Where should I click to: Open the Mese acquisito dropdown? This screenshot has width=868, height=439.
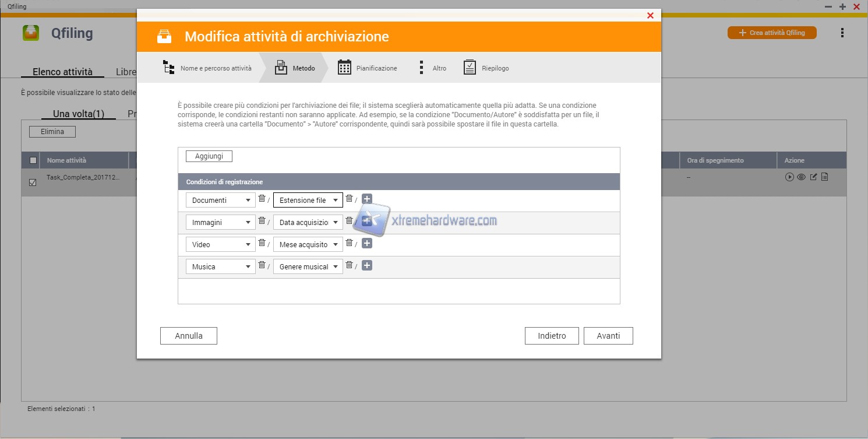point(308,244)
